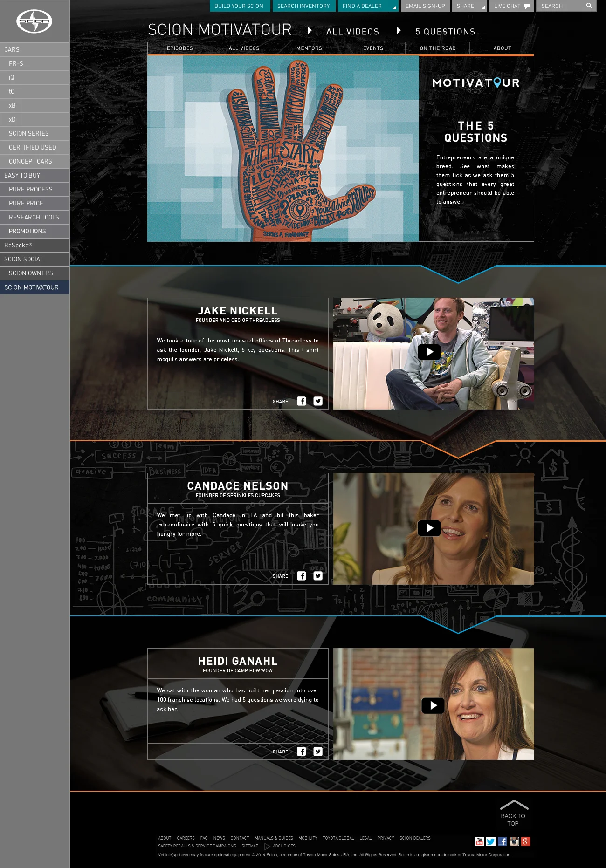Share Heidi Ganahl video on Twitter
Viewport: 606px width, 868px height.
pyautogui.click(x=318, y=752)
